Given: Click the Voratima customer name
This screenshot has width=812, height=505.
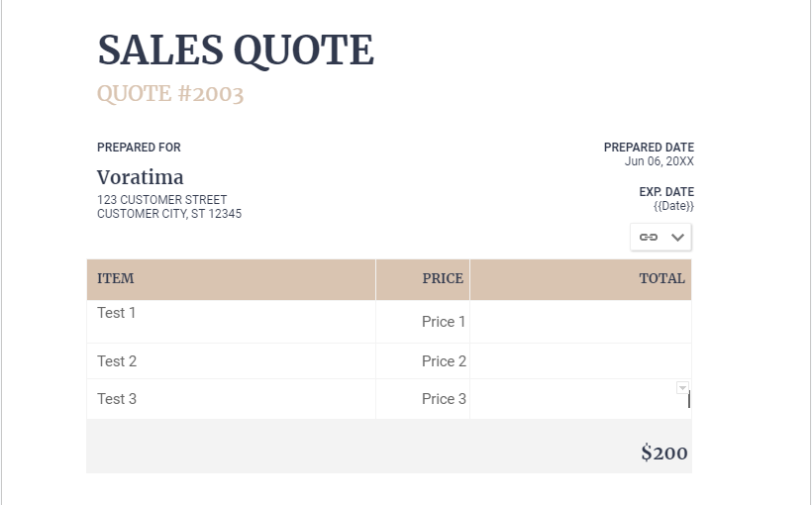Looking at the screenshot, I should 141,177.
